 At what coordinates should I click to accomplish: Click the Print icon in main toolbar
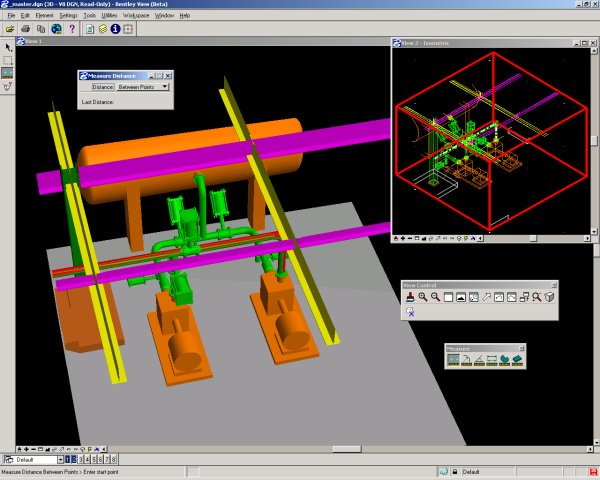point(24,29)
